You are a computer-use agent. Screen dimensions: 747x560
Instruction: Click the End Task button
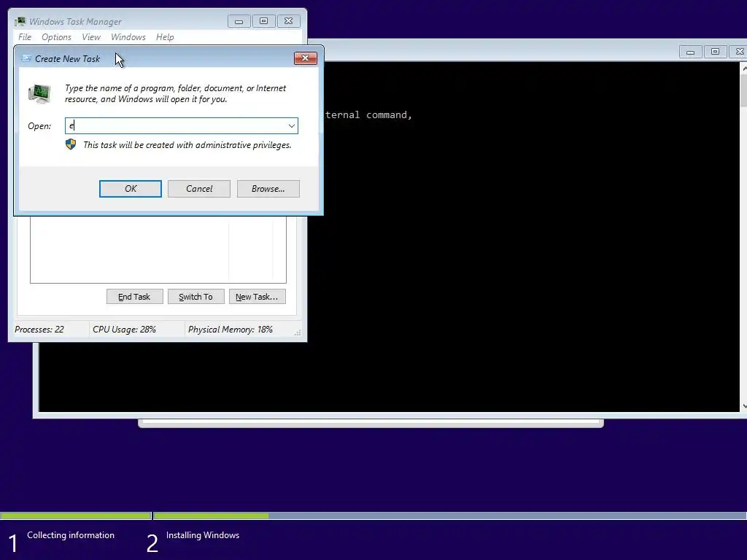(134, 297)
